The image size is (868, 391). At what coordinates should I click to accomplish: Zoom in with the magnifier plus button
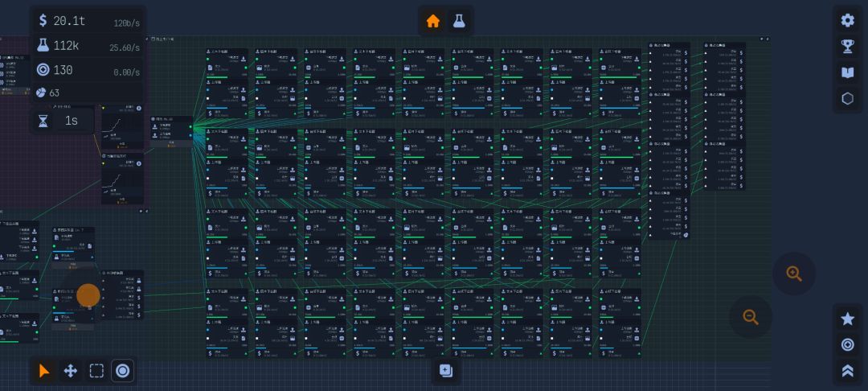click(794, 274)
